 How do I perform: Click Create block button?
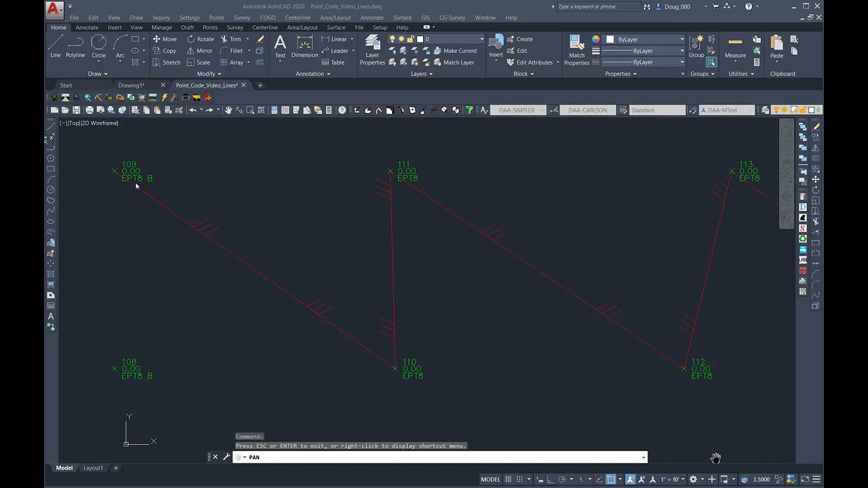coord(519,39)
